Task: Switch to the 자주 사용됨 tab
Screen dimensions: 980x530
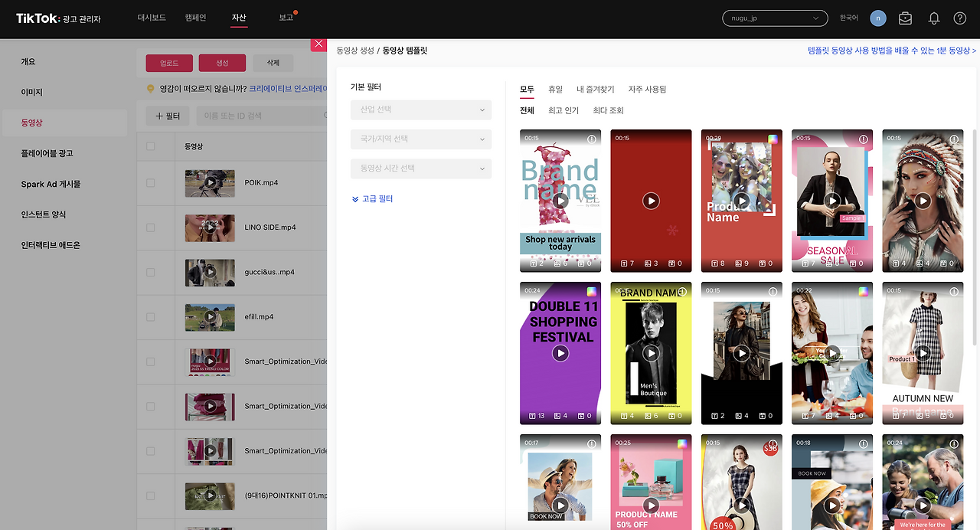Action: [x=647, y=90]
